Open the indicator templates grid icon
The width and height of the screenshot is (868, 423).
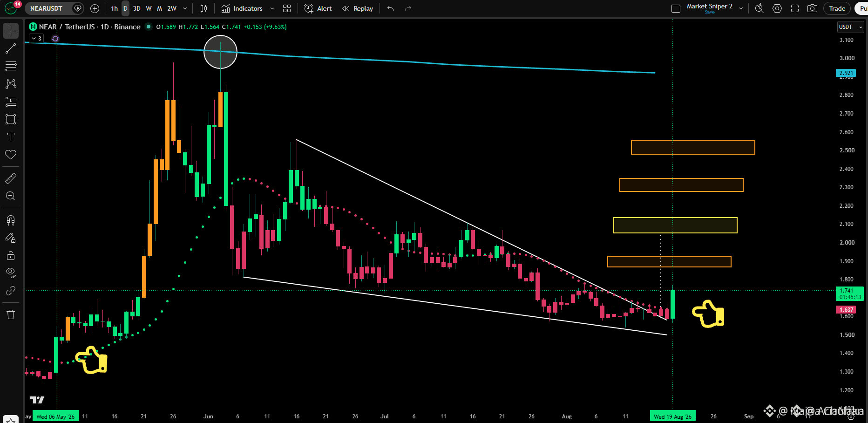(x=287, y=8)
